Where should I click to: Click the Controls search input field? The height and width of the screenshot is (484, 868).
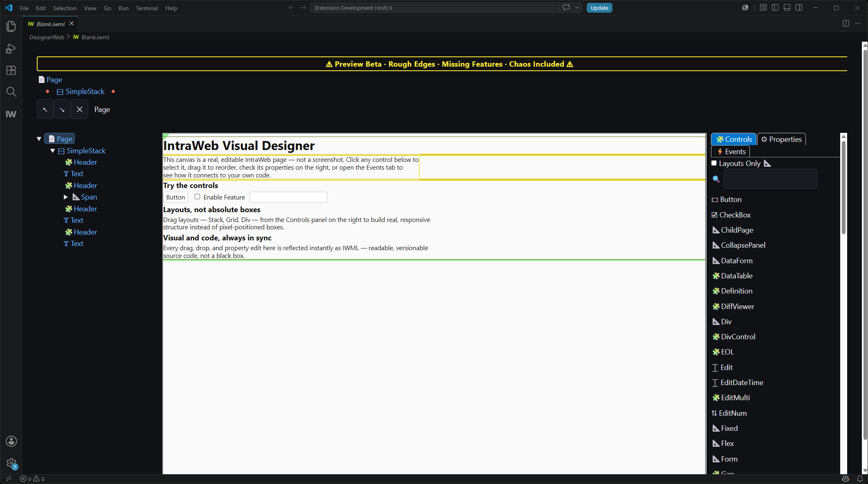point(770,179)
